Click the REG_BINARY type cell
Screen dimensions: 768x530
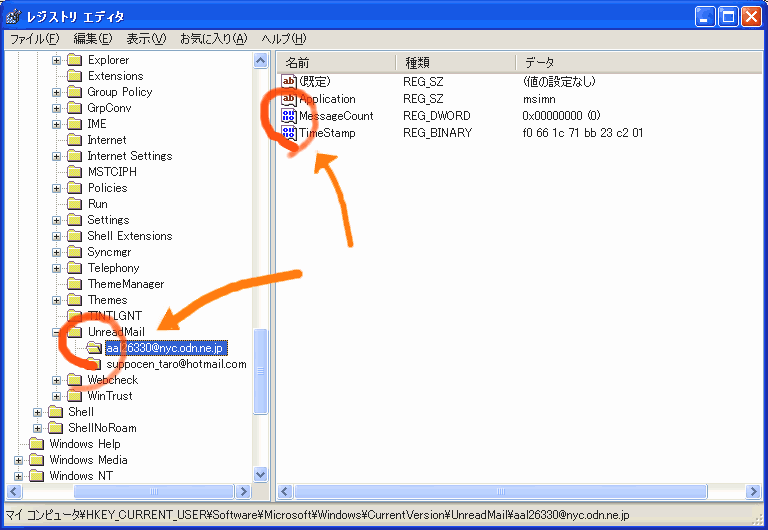pos(437,133)
